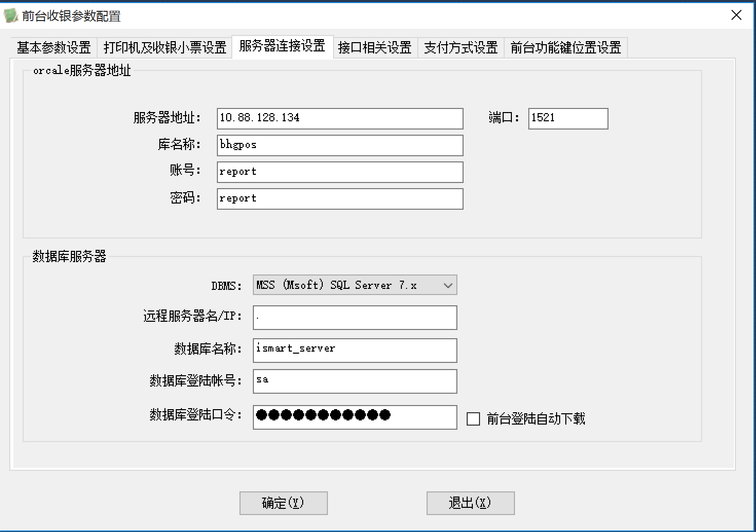
Task: Open 接口相关设置 tab
Action: [375, 48]
